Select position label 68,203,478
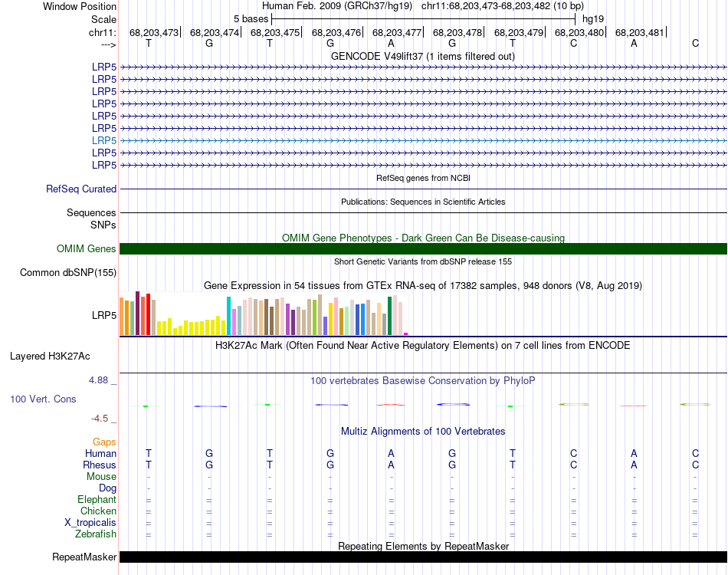Screen dimensions: 728x575 pos(457,32)
